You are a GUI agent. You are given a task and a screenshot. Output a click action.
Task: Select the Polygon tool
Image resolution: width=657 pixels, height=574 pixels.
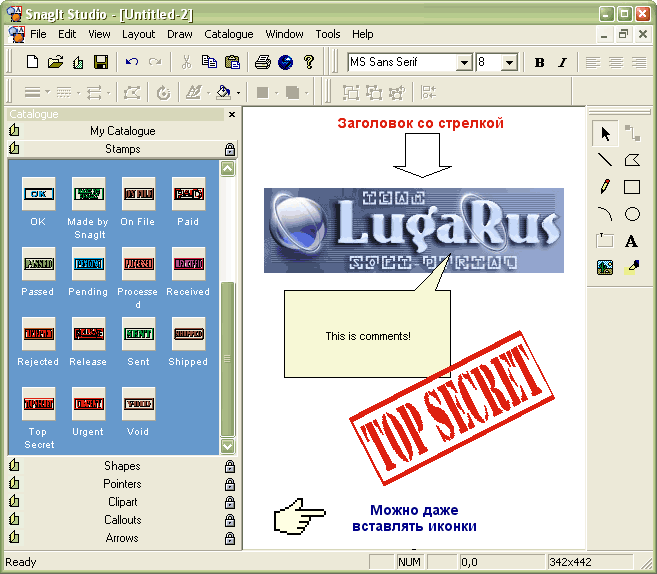632,160
